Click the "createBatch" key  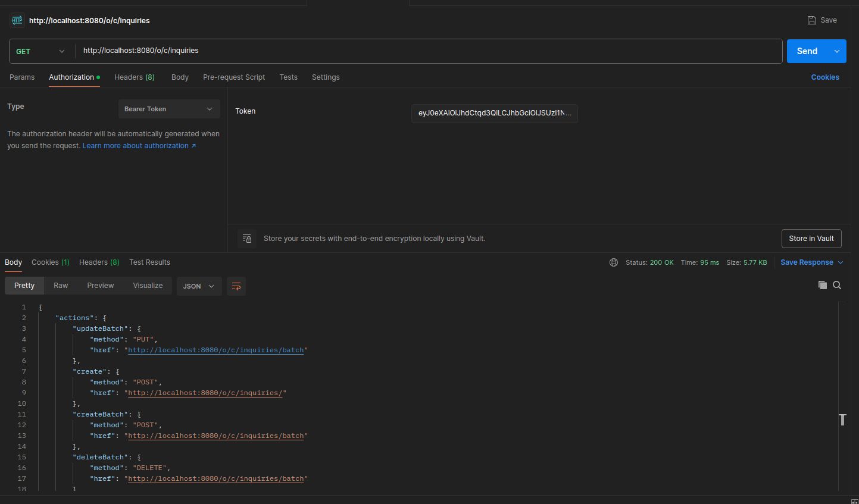101,414
